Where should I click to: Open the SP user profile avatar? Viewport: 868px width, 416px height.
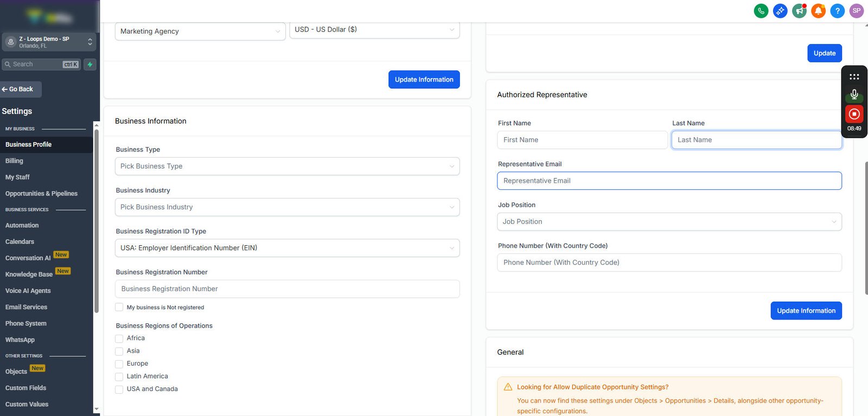857,11
